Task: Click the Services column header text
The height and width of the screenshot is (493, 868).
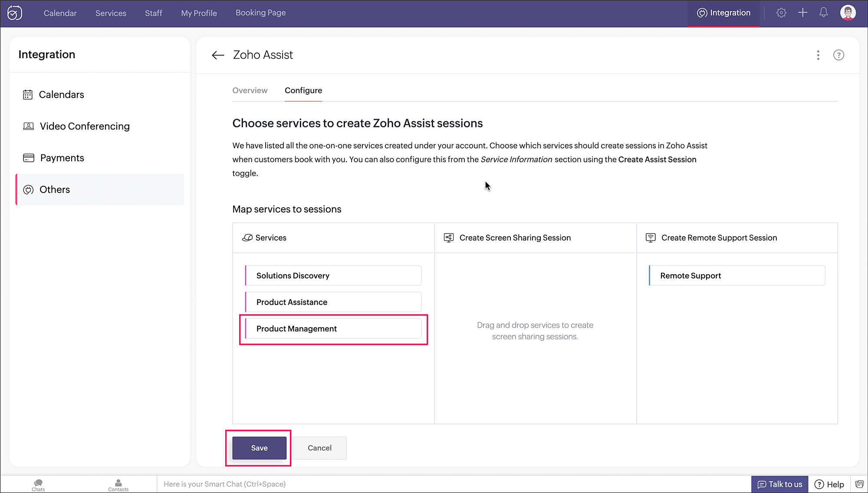Action: [271, 238]
